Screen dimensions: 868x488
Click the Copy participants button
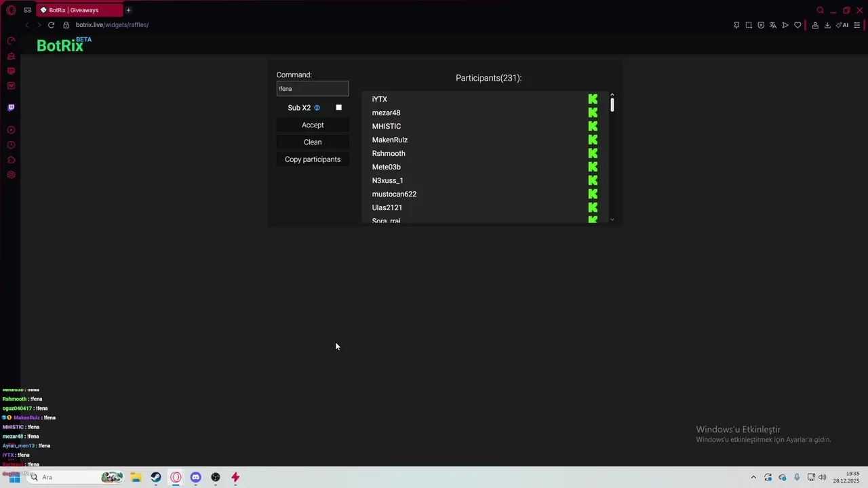point(313,159)
